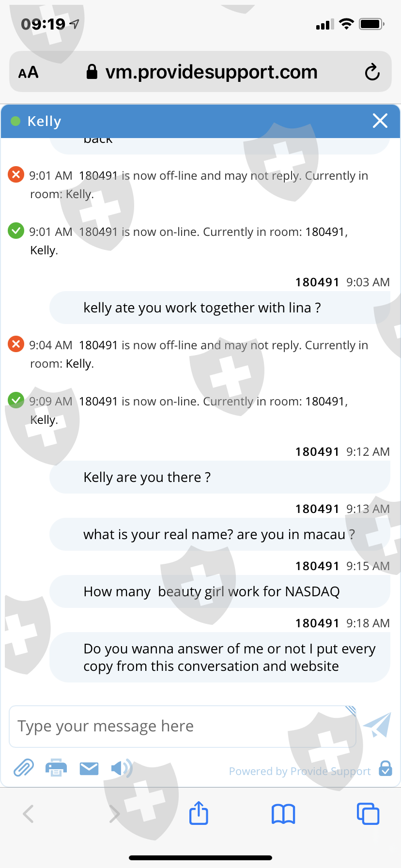This screenshot has width=401, height=868.
Task: Click the envelope email transcript icon
Action: coord(89,768)
